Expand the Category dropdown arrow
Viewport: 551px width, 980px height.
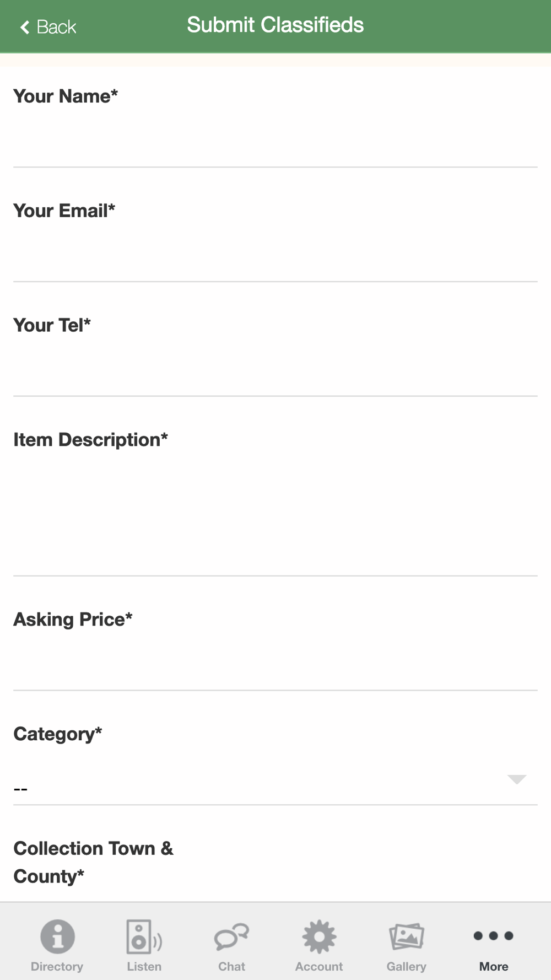(x=517, y=779)
